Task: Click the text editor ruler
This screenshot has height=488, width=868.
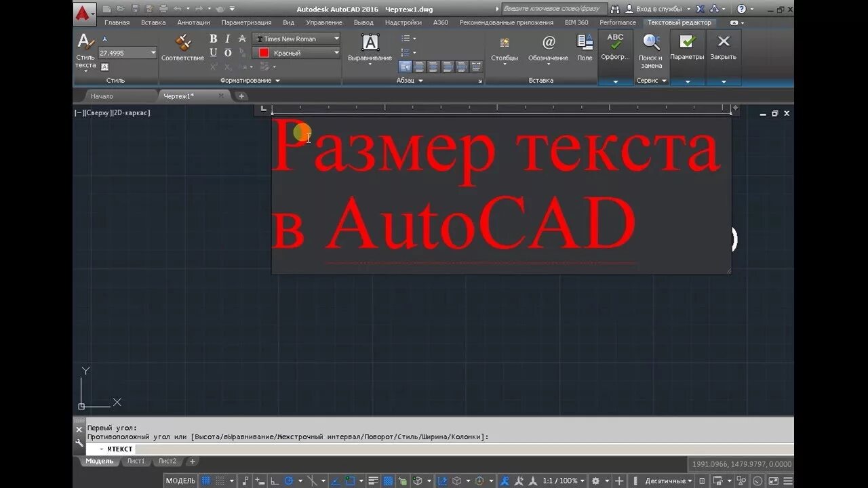Action: tap(502, 108)
